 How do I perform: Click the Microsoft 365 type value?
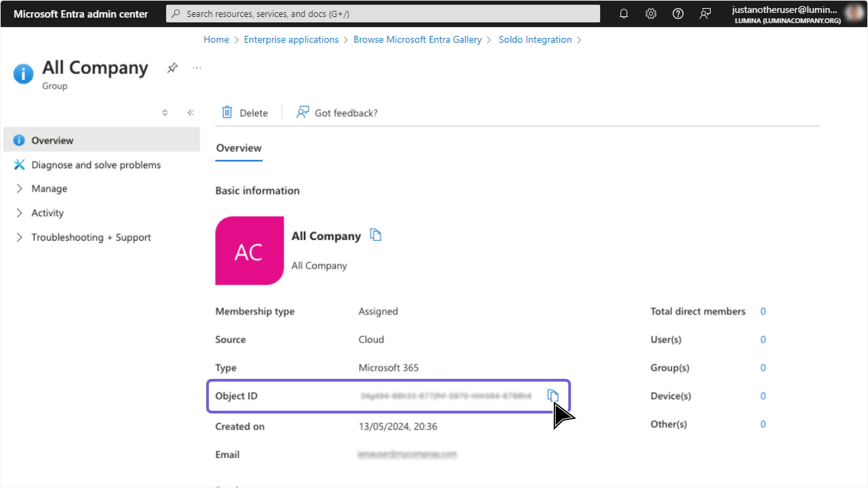(389, 367)
